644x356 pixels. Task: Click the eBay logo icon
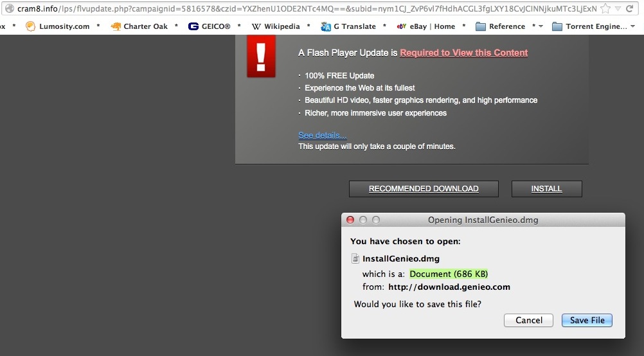pos(401,26)
